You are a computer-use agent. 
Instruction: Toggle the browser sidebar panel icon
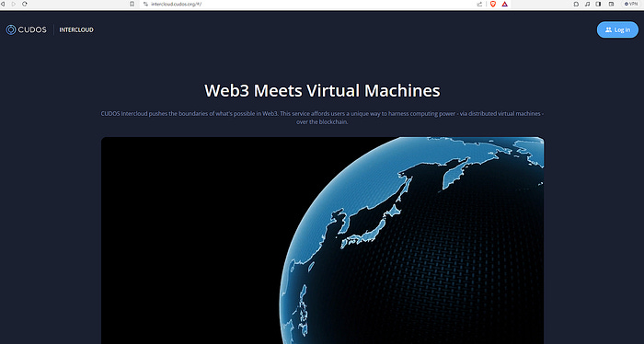coord(598,4)
